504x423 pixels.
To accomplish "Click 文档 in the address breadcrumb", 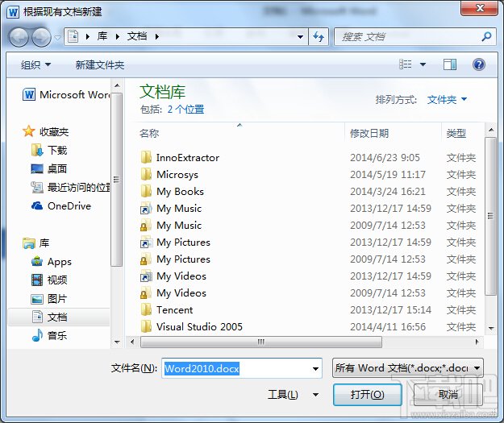I will tap(137, 36).
